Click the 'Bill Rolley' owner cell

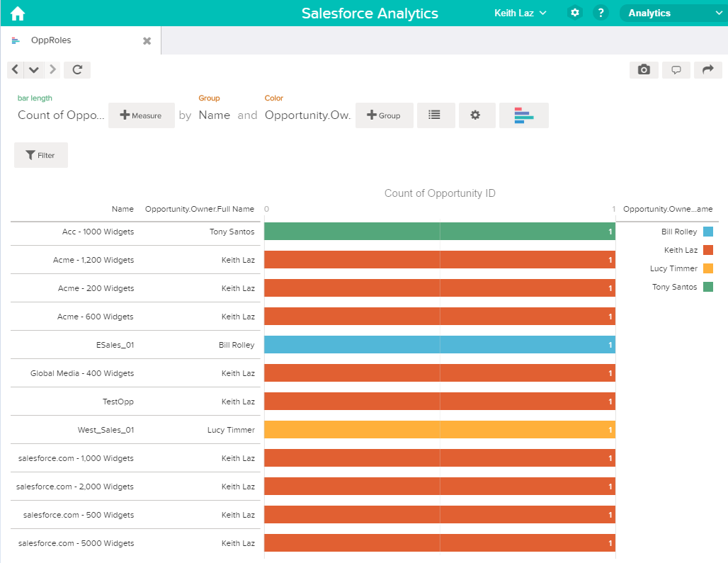click(237, 345)
